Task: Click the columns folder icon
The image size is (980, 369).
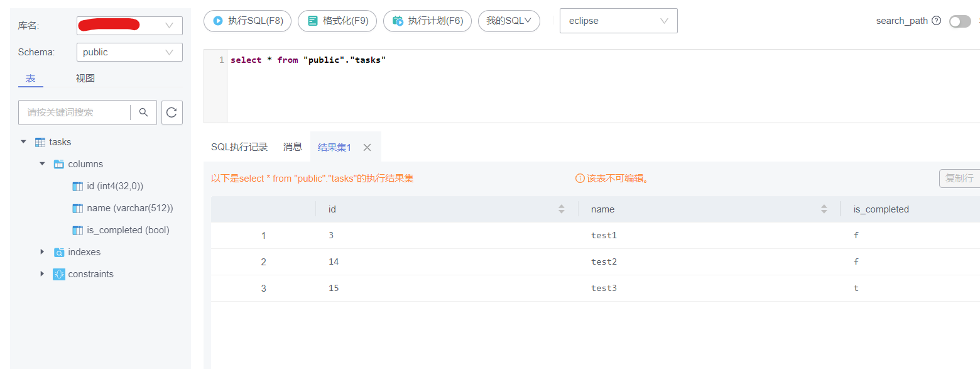Action: pyautogui.click(x=59, y=164)
